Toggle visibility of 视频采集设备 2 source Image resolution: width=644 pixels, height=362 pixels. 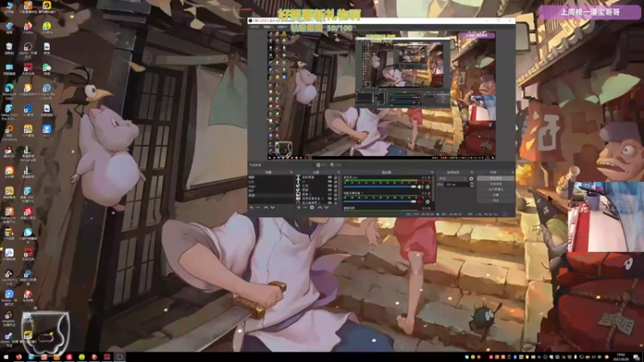(330, 198)
